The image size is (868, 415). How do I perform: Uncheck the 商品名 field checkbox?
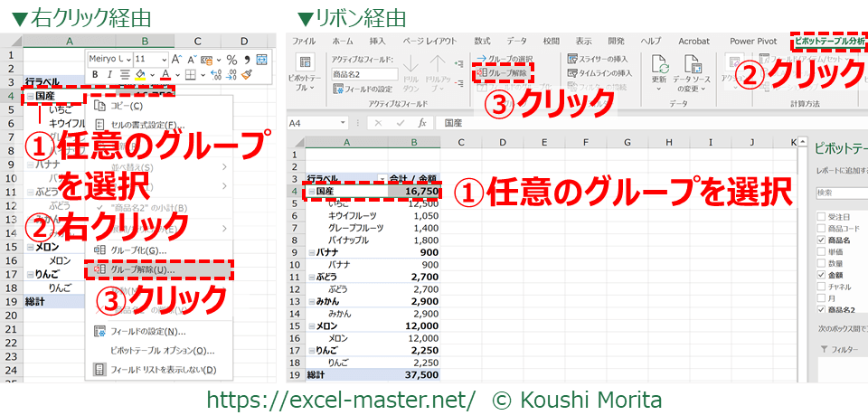(x=820, y=240)
